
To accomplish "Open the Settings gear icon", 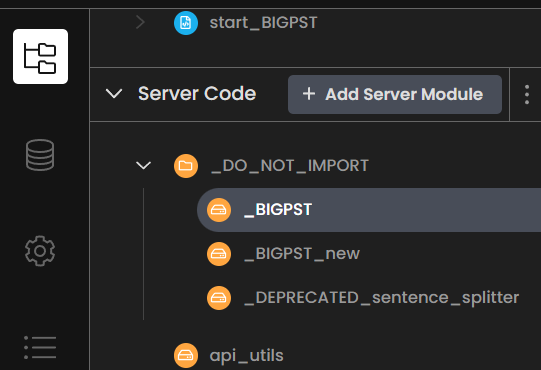I will [x=40, y=251].
